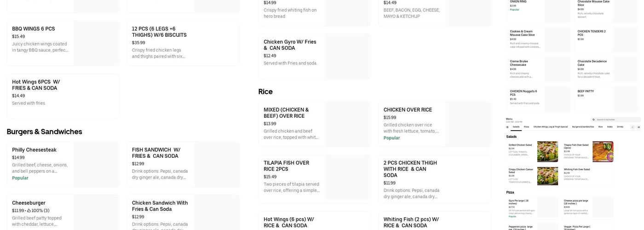644x230 pixels.
Task: Click the thumbs-up rating icon on Cheeseburger
Action: (x=29, y=211)
